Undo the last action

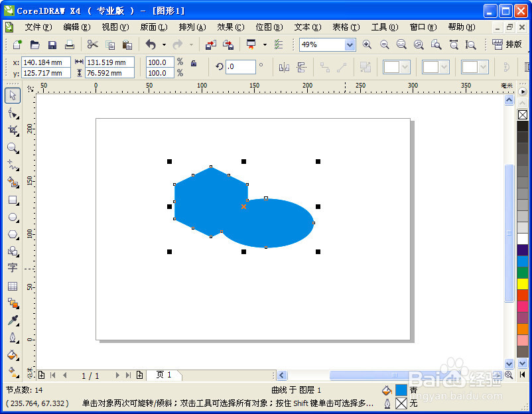tap(151, 44)
